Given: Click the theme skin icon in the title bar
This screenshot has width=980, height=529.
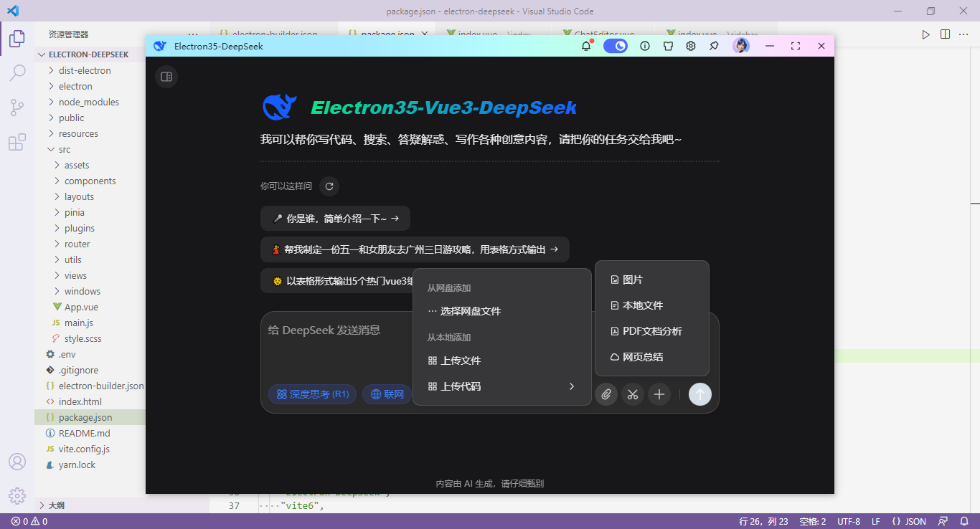Looking at the screenshot, I should pyautogui.click(x=668, y=46).
